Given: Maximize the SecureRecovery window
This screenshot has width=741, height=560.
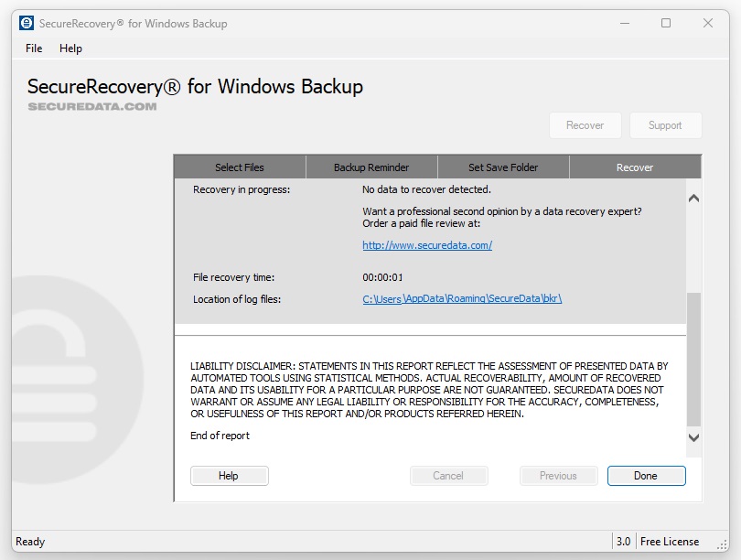Looking at the screenshot, I should (666, 23).
